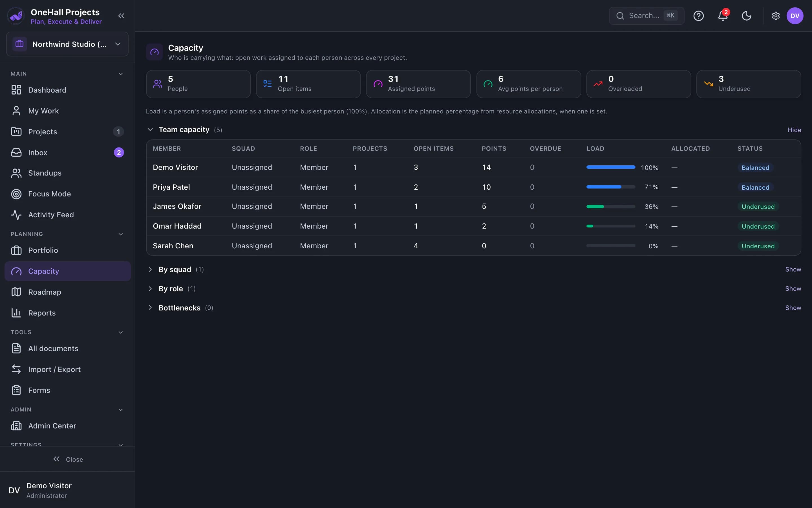Go to Dashboard in the sidebar

click(x=67, y=90)
